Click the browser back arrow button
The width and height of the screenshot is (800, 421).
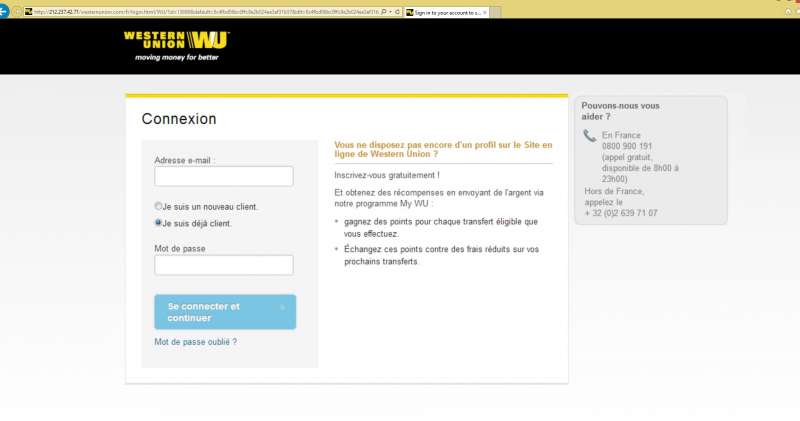click(4, 11)
